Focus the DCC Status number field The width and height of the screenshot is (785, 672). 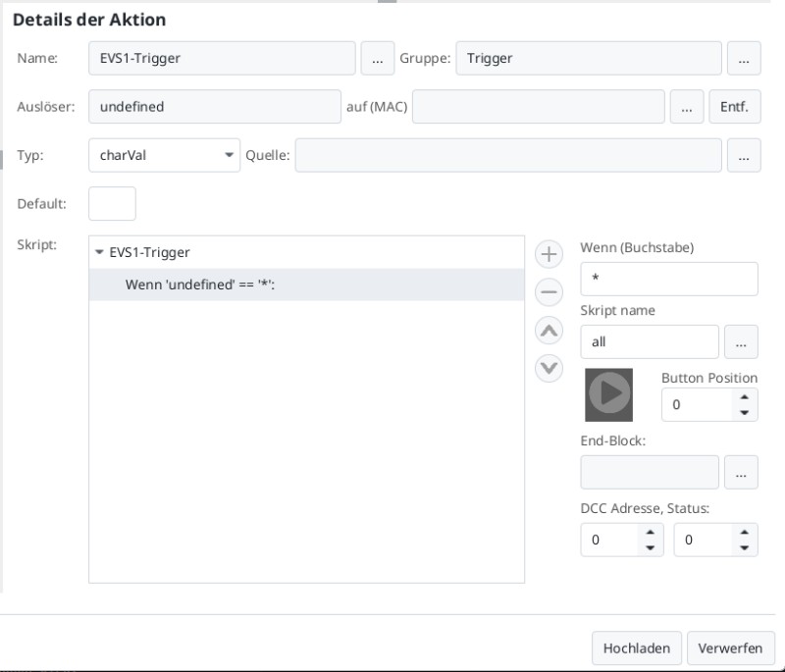click(x=704, y=540)
